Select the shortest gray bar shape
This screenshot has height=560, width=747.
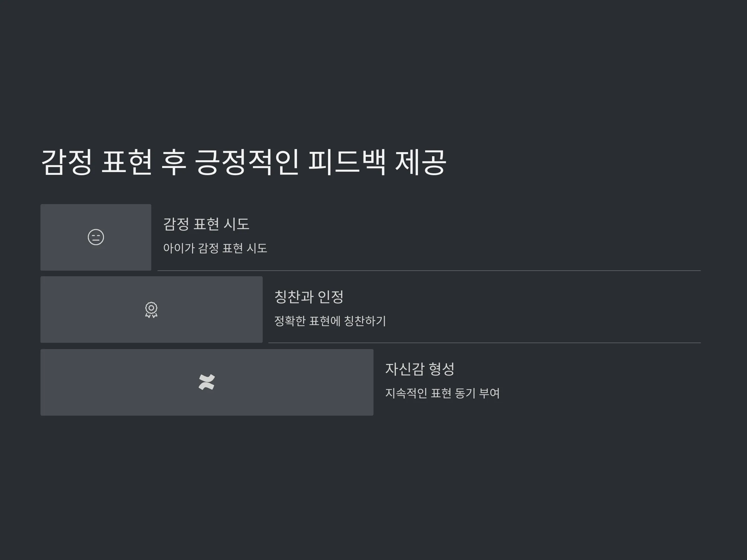click(96, 237)
